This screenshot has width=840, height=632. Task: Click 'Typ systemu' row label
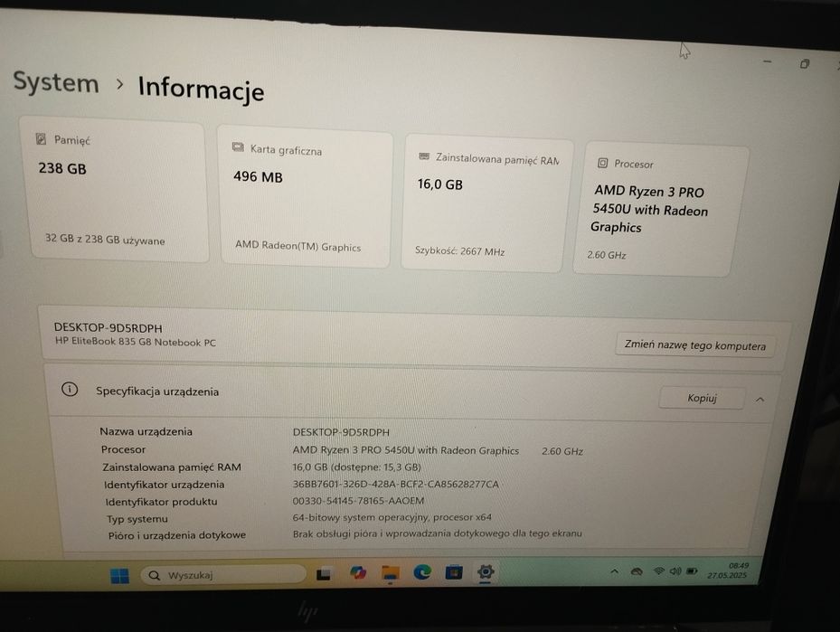(137, 519)
